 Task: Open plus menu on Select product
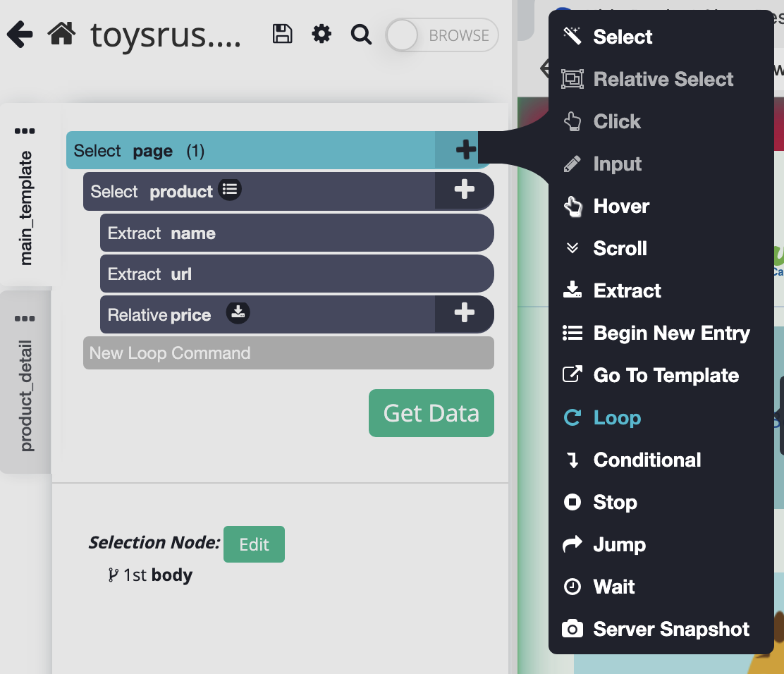pos(464,190)
